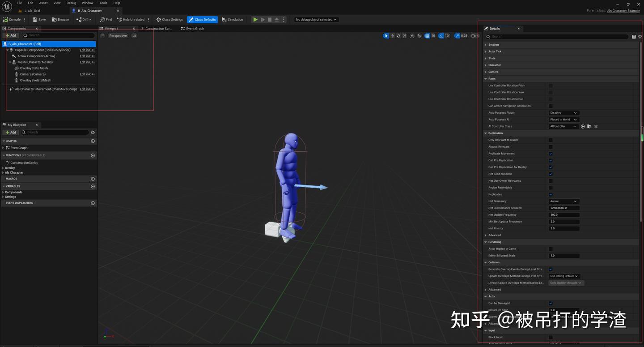Image resolution: width=644 pixels, height=347 pixels.
Task: Select the Rotate tool in the viewport
Action: click(398, 36)
